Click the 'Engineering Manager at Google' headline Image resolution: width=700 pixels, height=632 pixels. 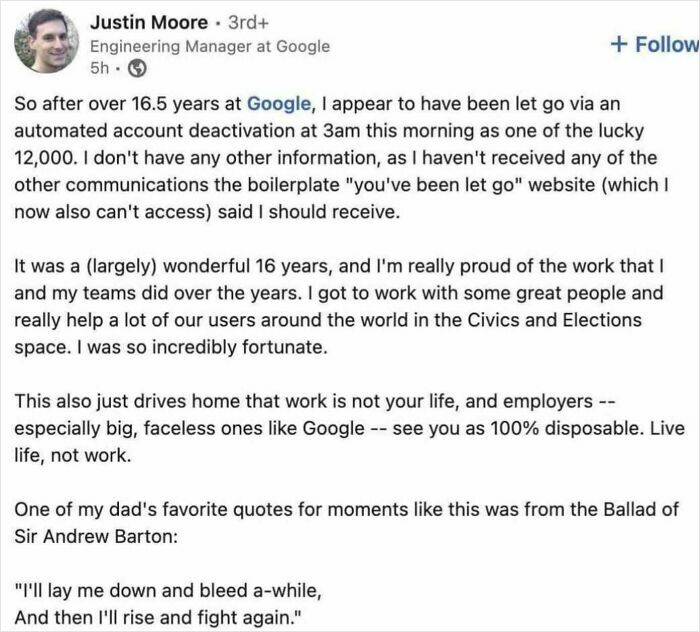tap(209, 46)
